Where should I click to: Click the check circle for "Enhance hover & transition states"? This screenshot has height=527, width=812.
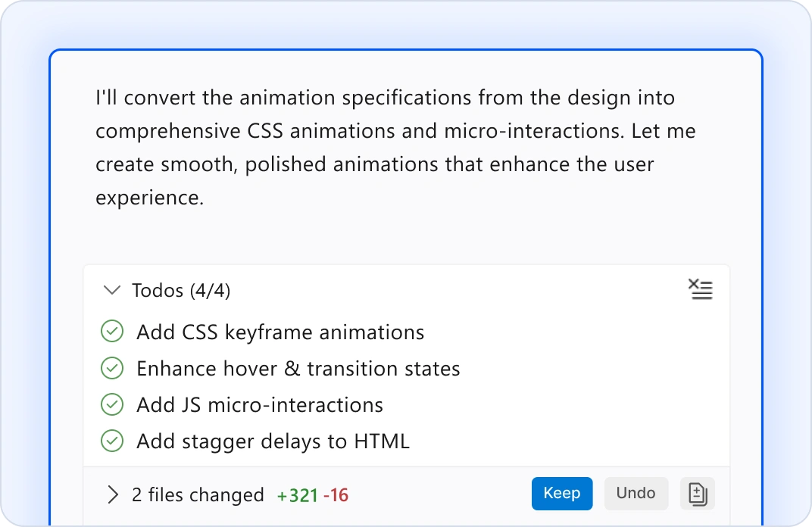[111, 368]
